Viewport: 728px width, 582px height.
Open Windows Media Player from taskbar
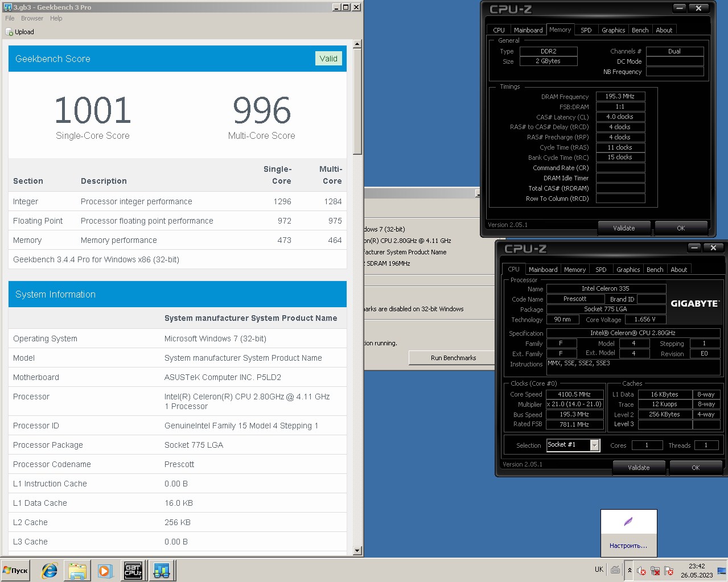(105, 571)
